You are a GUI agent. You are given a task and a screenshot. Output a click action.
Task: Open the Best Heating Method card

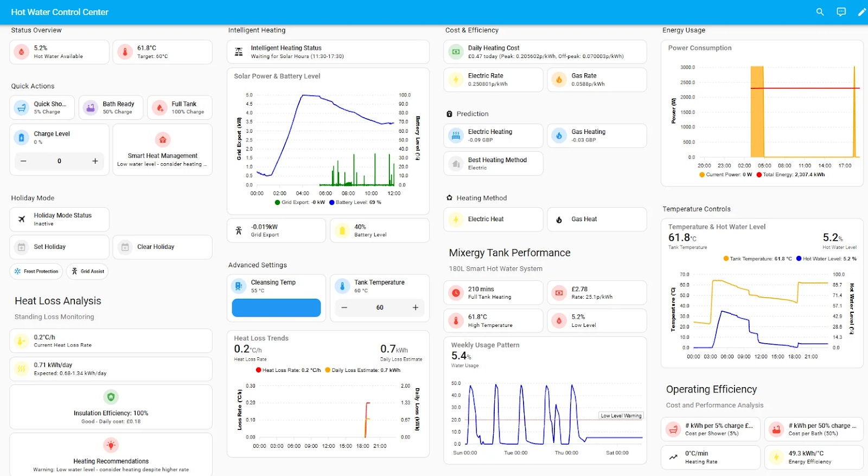click(493, 163)
